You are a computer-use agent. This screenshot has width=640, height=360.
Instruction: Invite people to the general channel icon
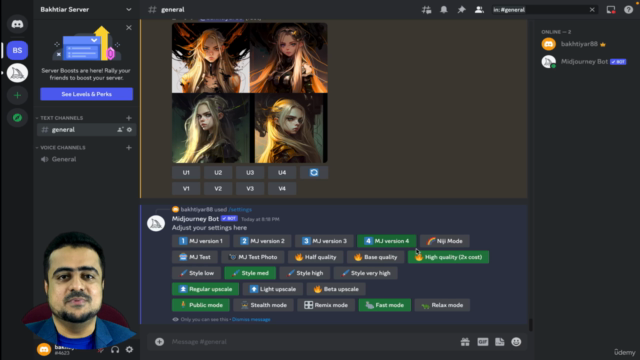[120, 130]
